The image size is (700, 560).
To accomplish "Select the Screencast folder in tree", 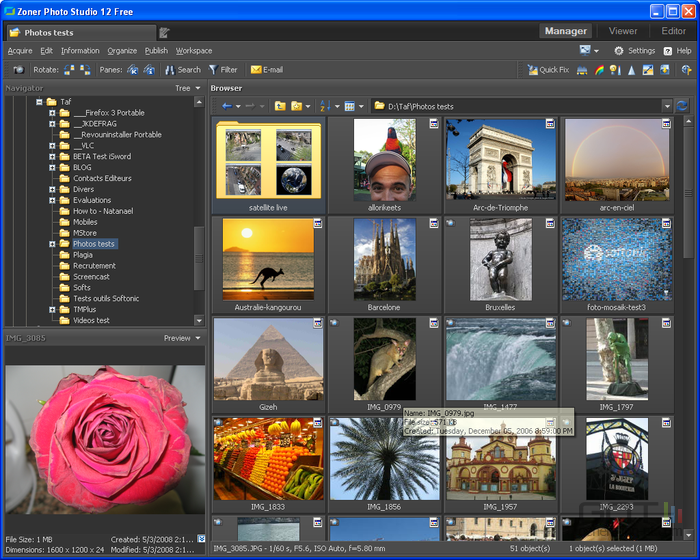I will (x=91, y=276).
